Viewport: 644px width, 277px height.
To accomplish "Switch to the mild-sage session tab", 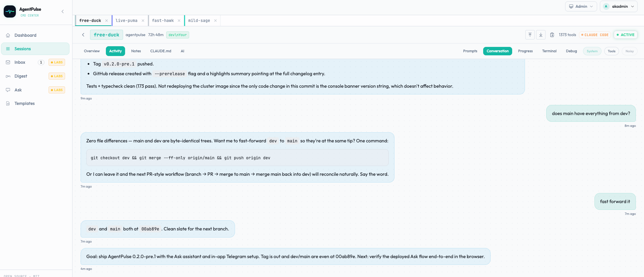I will [x=199, y=21].
